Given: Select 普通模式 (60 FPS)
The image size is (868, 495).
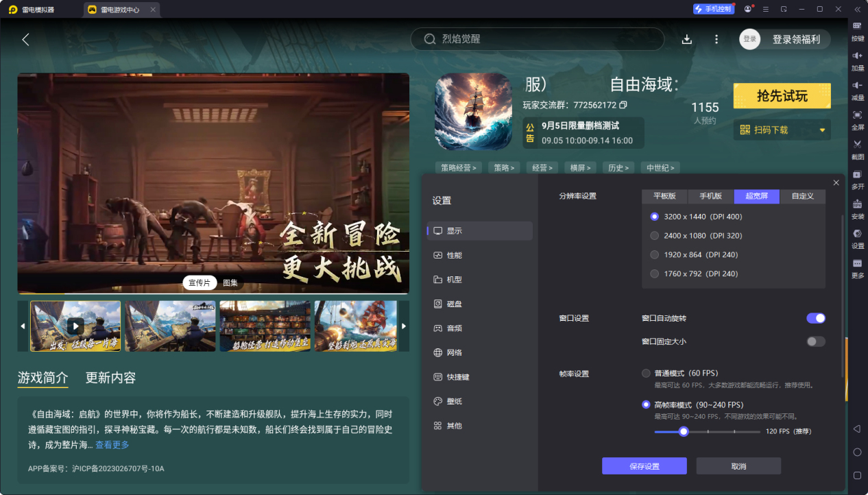Looking at the screenshot, I should (x=646, y=373).
